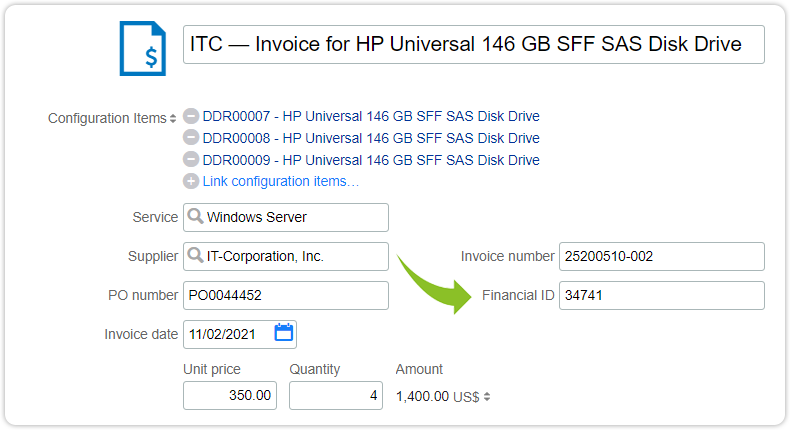Click the plus icon for linking items
The width and height of the screenshot is (790, 430).
click(190, 181)
